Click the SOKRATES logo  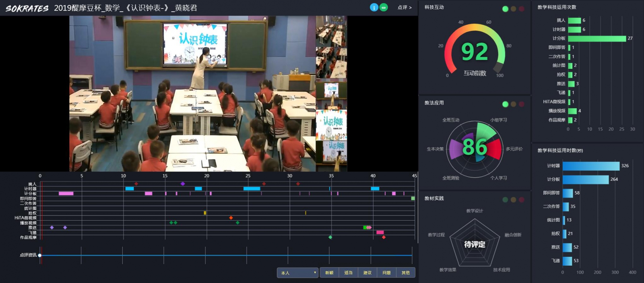coord(27,8)
